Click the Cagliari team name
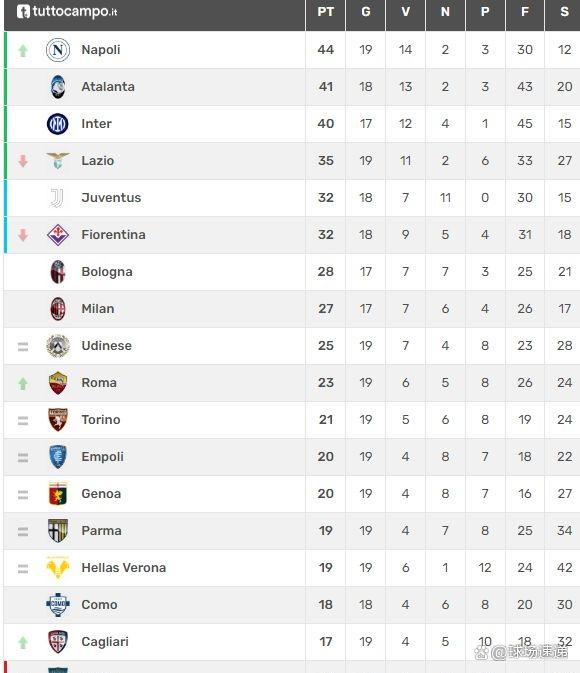580x673 pixels. click(x=105, y=642)
